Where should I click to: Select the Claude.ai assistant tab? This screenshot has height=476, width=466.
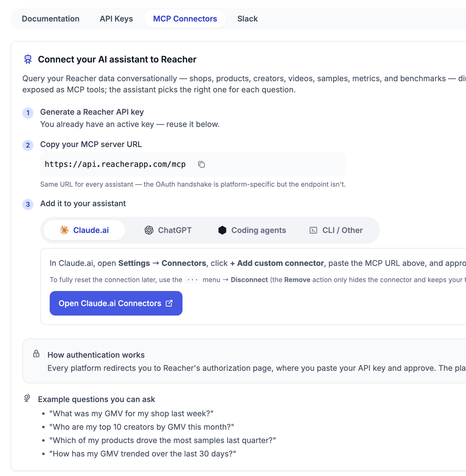84,230
